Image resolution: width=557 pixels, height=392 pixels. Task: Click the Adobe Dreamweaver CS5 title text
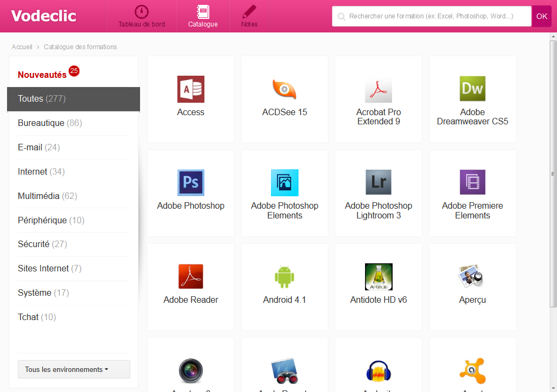473,117
